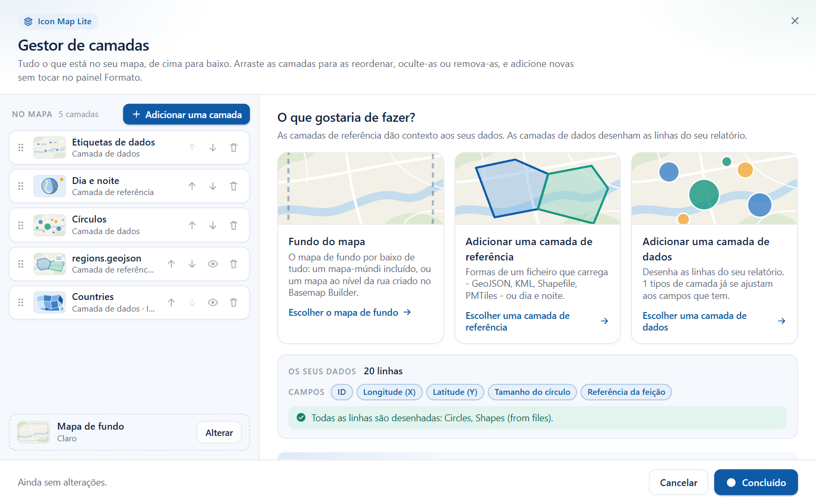This screenshot has width=816, height=504.
Task: Click Adicionar uma camada button
Action: point(186,114)
